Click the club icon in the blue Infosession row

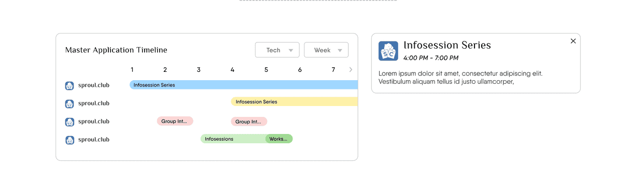pos(69,86)
